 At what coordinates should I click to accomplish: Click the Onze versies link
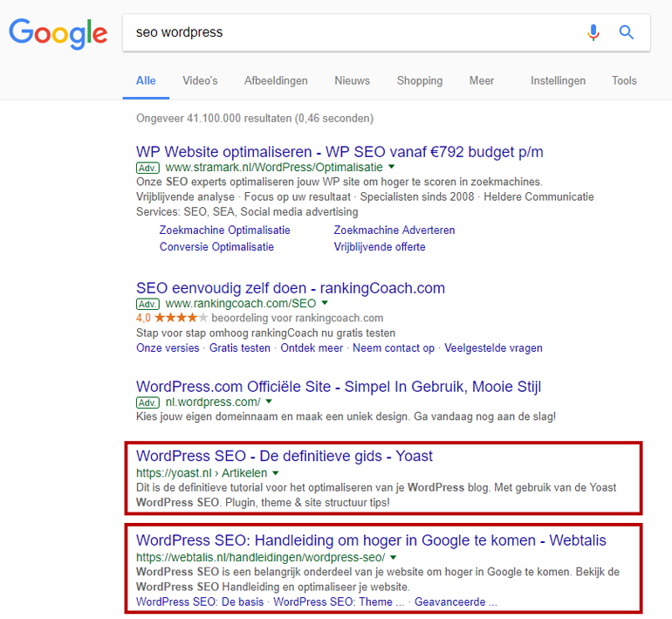[x=168, y=348]
